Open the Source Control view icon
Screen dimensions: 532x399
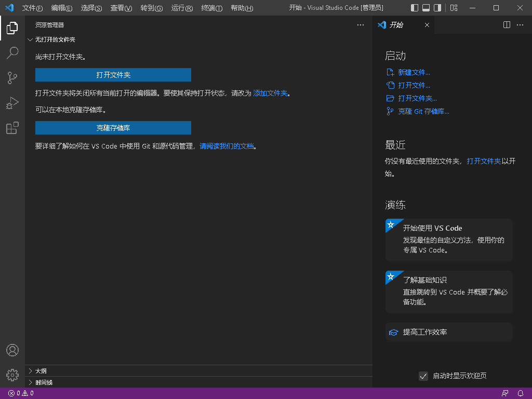tap(12, 77)
